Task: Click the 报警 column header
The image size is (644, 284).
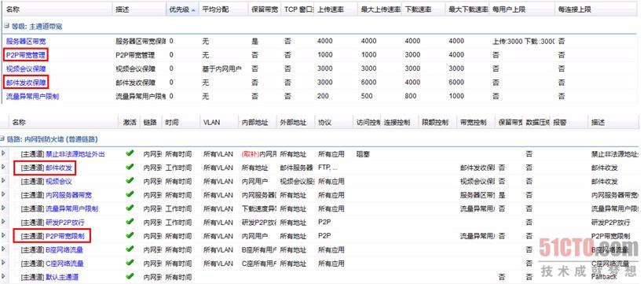Action: (x=569, y=123)
